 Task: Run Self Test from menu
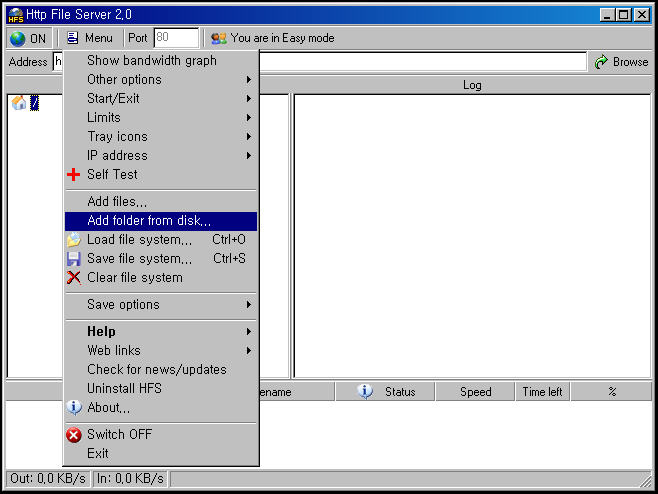click(x=161, y=175)
